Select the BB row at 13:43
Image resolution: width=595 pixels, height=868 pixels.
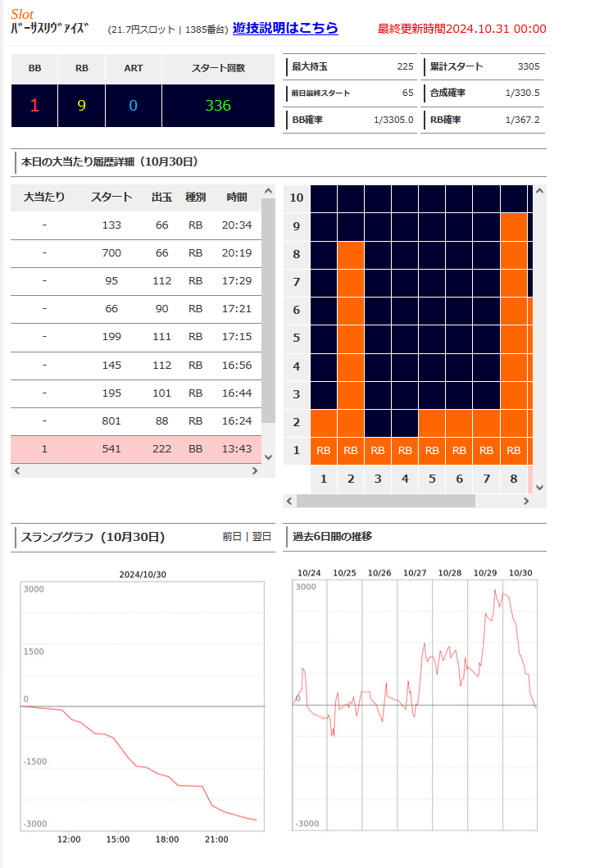click(x=136, y=449)
